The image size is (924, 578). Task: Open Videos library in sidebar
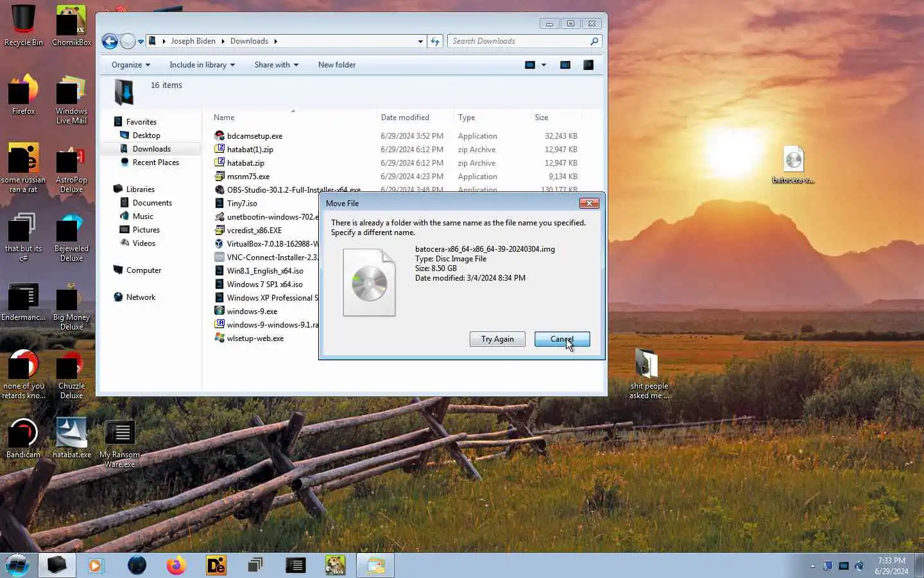(144, 243)
